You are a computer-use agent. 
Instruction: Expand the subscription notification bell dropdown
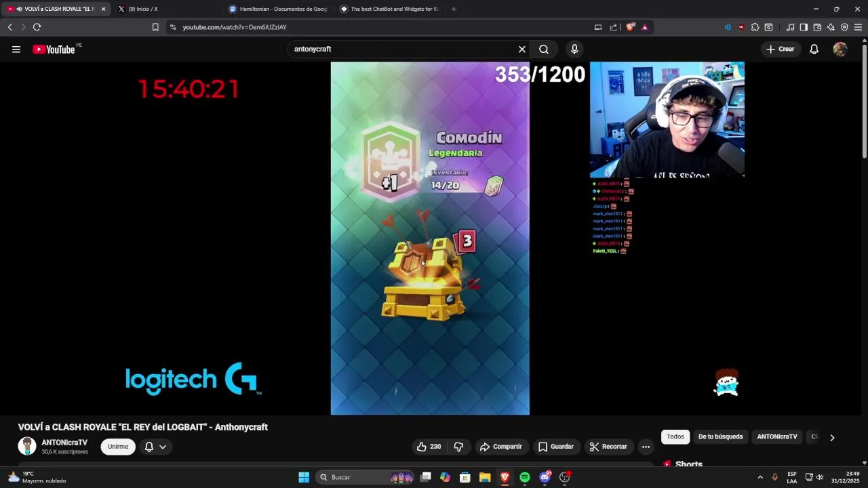(155, 447)
